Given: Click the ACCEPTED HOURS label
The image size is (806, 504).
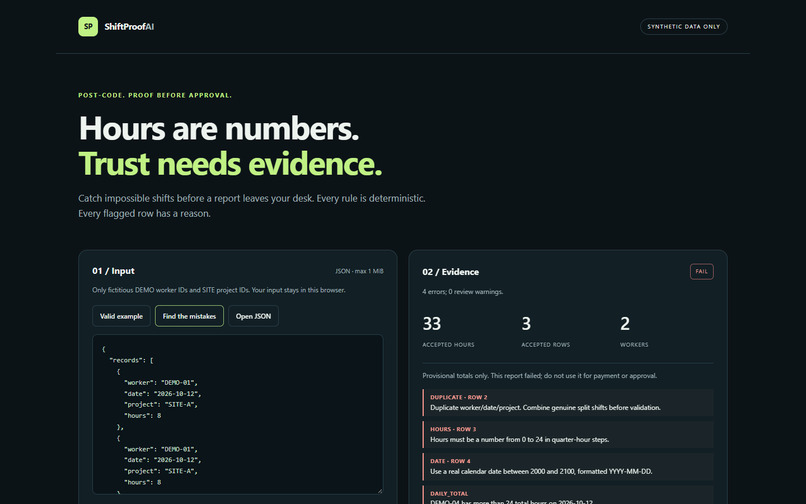Looking at the screenshot, I should 448,345.
